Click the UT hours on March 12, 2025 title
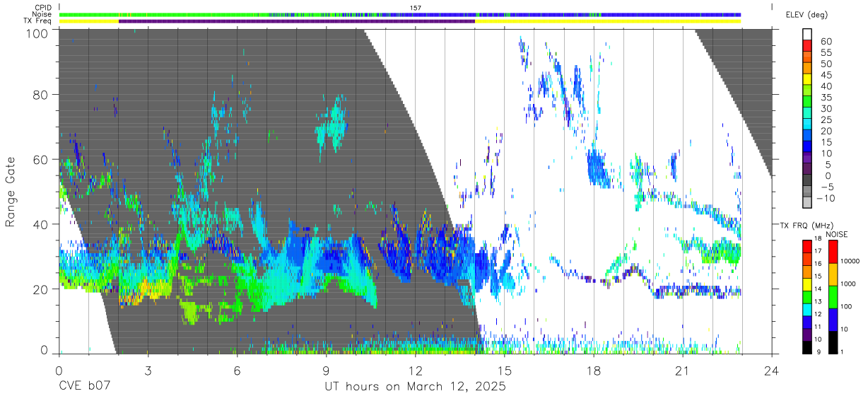This screenshot has height=401, width=868. tap(415, 388)
